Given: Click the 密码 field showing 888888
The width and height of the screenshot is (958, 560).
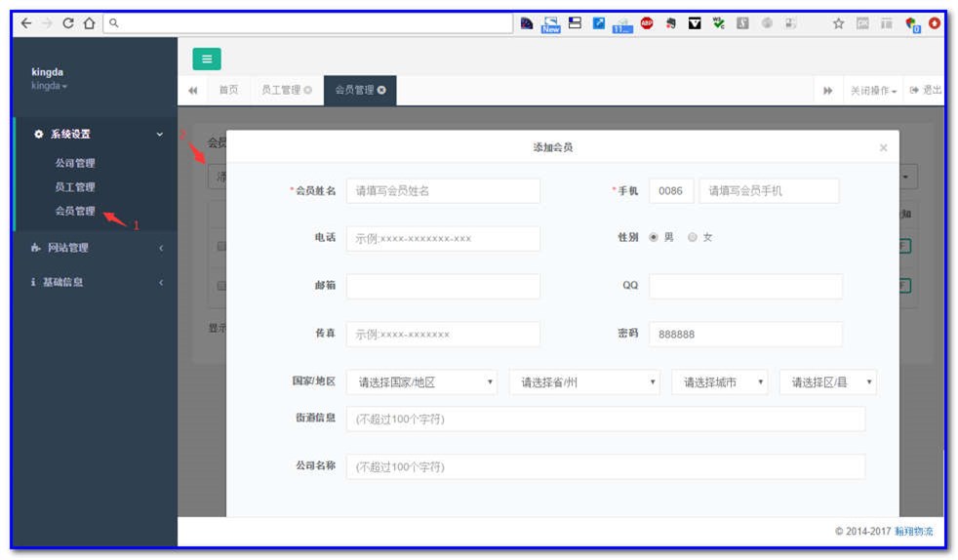Looking at the screenshot, I should pos(745,334).
